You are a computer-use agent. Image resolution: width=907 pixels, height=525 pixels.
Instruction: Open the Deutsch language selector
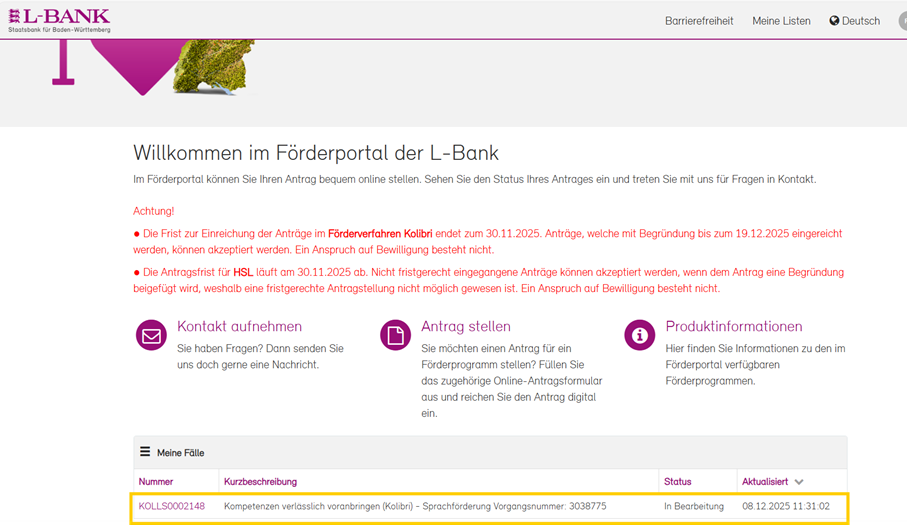pos(861,21)
